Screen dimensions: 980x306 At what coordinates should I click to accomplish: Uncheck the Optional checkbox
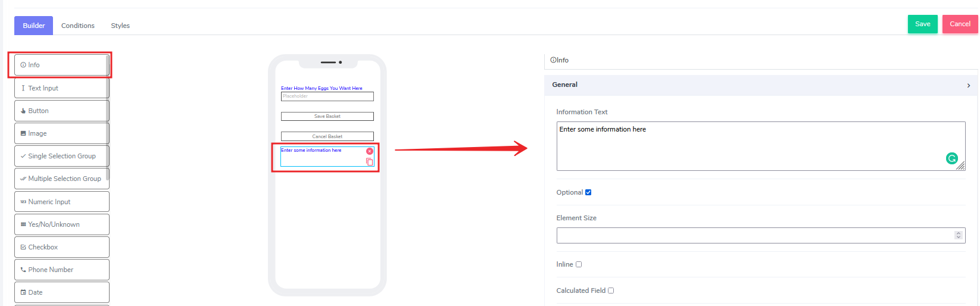pyautogui.click(x=588, y=192)
